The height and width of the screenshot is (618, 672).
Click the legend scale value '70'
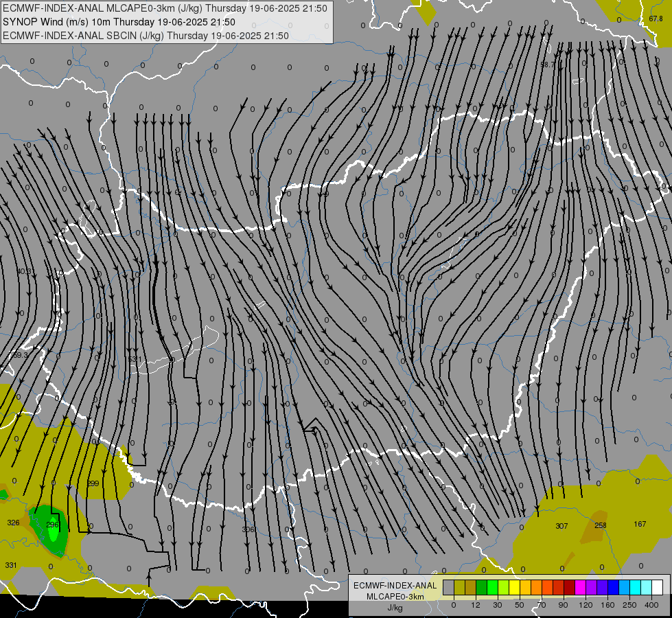coord(542,605)
